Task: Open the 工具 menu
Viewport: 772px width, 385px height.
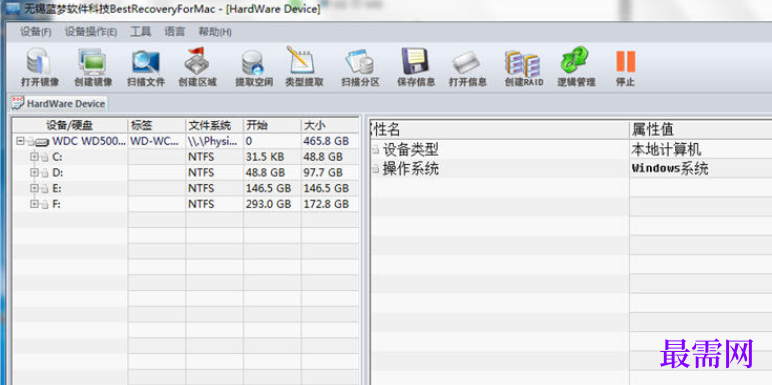Action: click(x=140, y=32)
